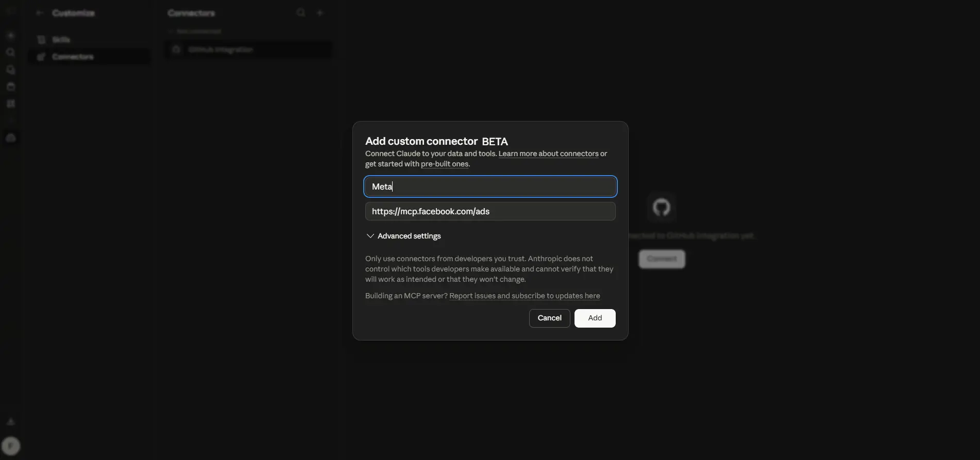
Task: Expand Advanced settings chevron
Action: (370, 236)
